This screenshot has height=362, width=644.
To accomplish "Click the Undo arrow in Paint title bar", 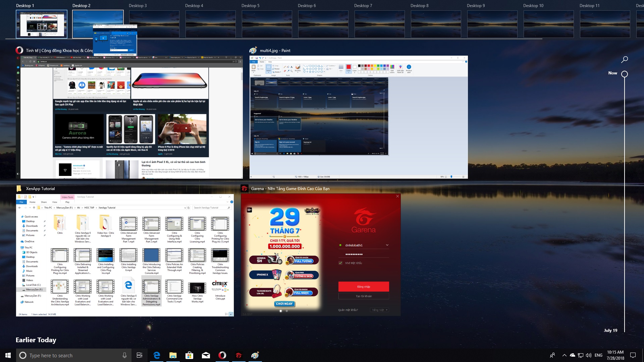I will click(260, 58).
